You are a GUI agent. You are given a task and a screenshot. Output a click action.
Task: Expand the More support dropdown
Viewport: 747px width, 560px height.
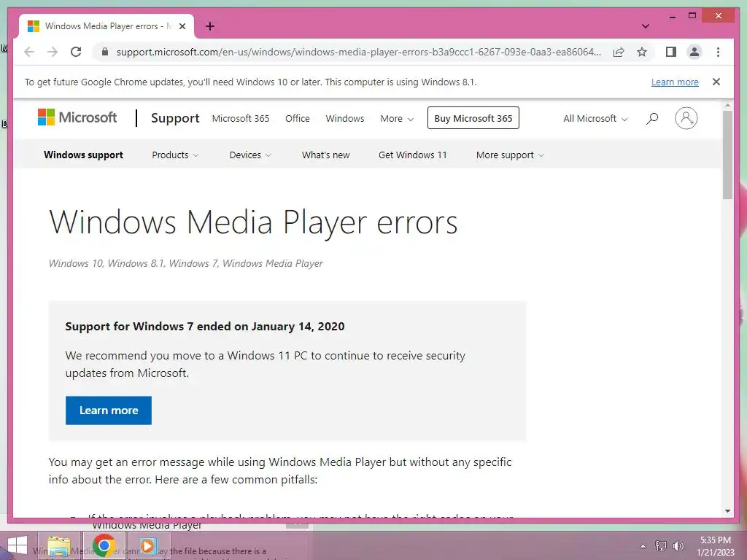510,155
